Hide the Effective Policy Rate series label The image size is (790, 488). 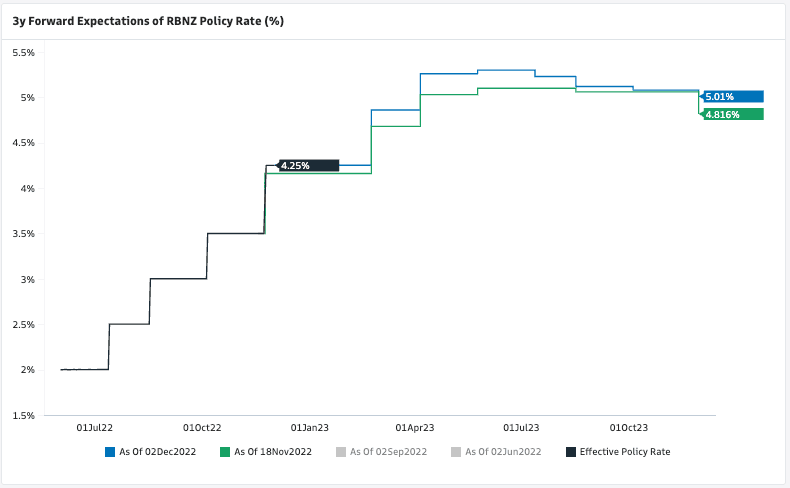625,452
